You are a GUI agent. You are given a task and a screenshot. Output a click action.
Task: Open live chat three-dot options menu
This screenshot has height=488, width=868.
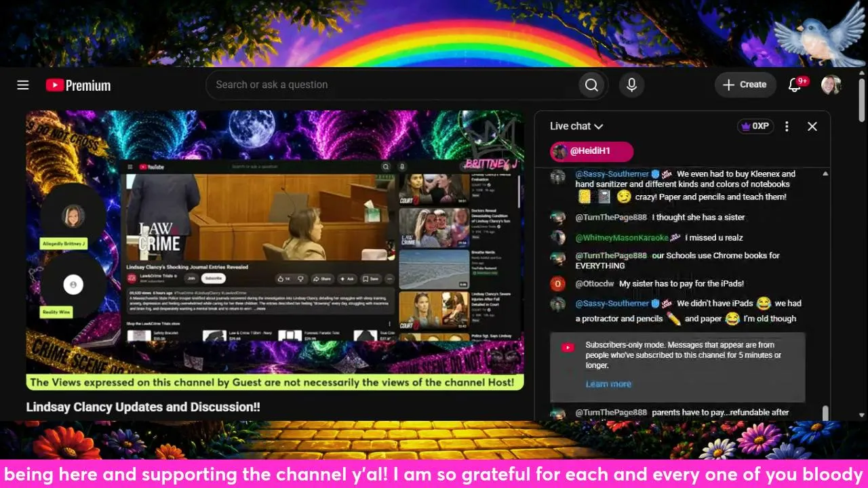[x=787, y=126]
